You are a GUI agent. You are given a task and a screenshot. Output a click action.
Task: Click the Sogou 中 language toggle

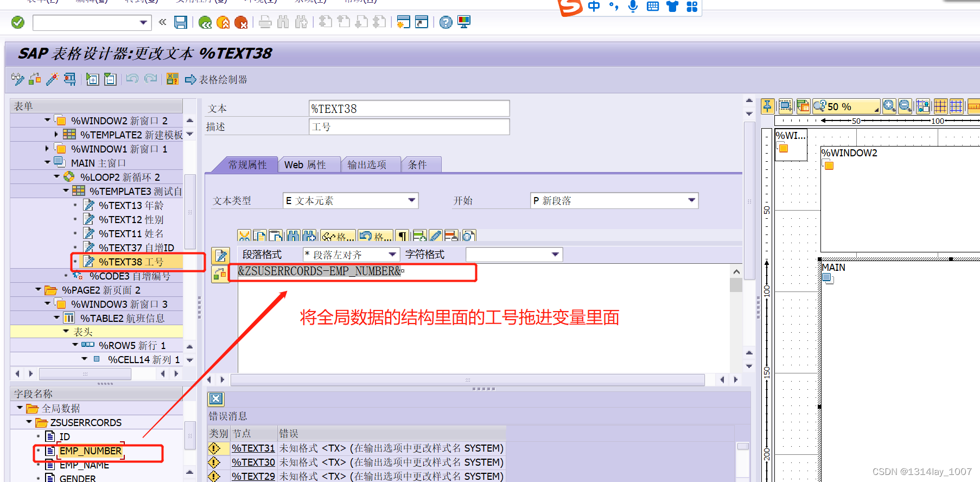[594, 7]
